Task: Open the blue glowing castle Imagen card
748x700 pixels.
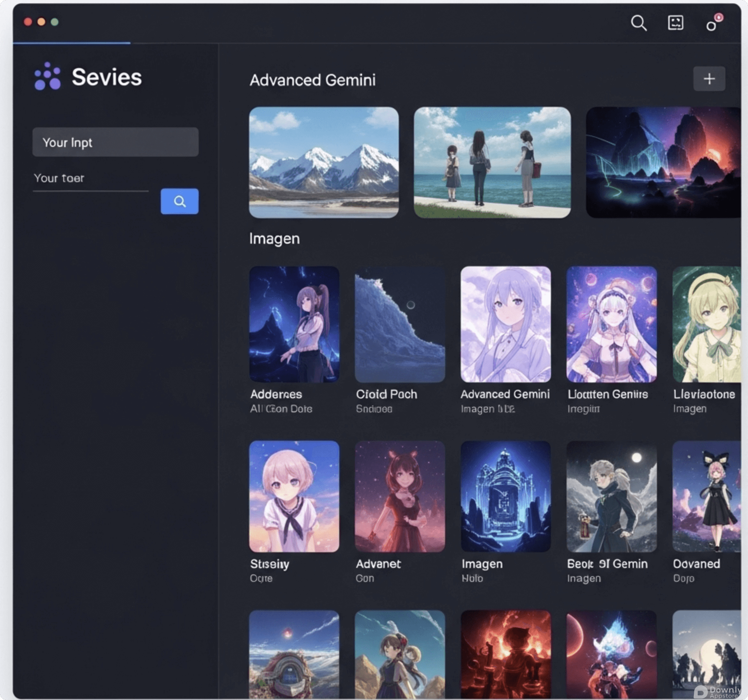Action: [505, 496]
